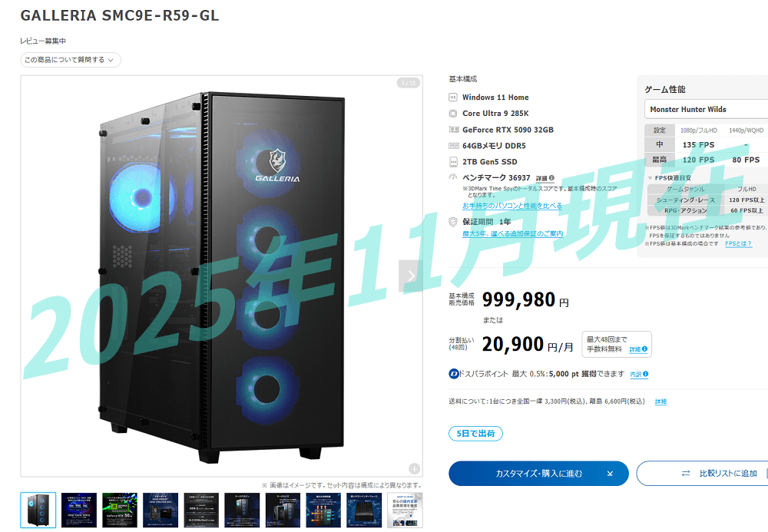Open the Monster Hunter Wilds game selector

[707, 109]
